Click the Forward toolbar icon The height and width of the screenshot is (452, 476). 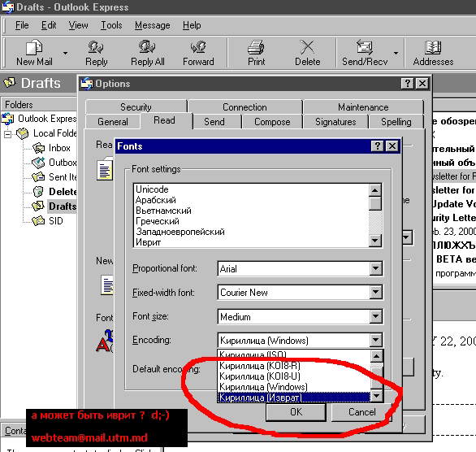click(x=198, y=47)
